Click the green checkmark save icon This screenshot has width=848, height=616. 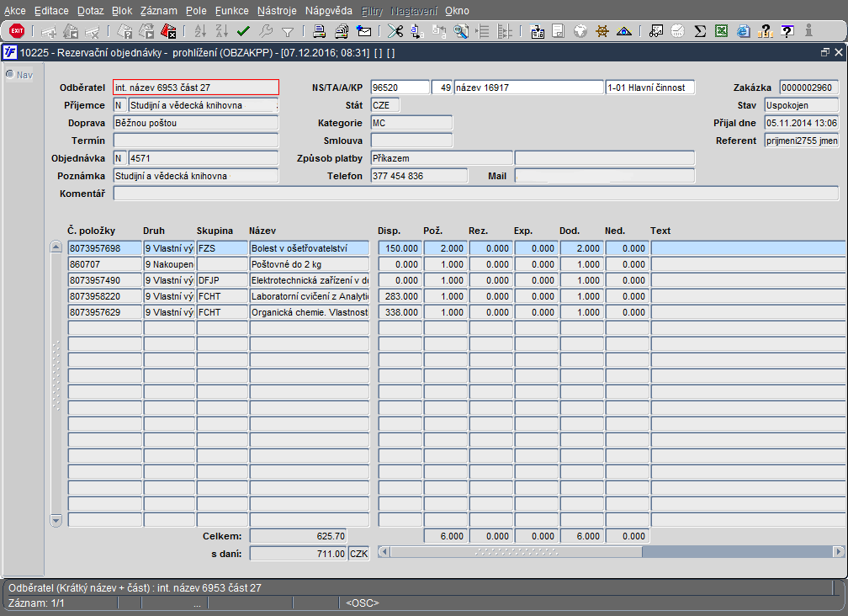click(x=243, y=31)
